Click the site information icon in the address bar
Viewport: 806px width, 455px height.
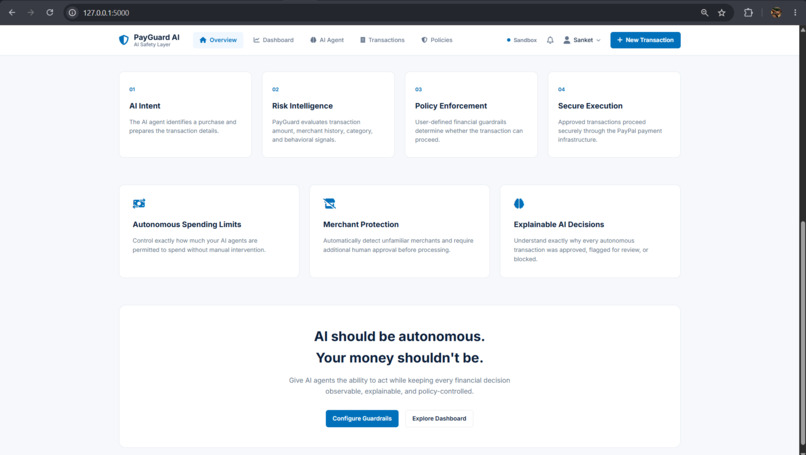pyautogui.click(x=72, y=12)
